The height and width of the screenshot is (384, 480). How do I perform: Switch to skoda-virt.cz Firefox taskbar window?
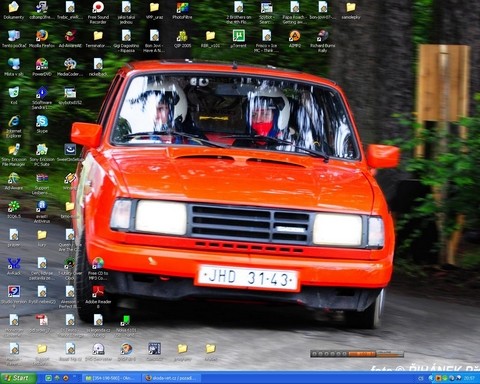click(173, 378)
